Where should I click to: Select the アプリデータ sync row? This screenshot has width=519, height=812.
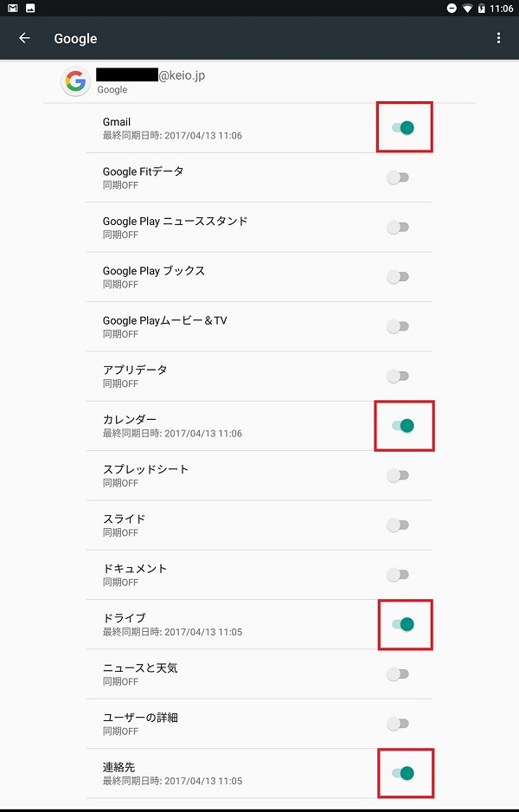[x=259, y=377]
